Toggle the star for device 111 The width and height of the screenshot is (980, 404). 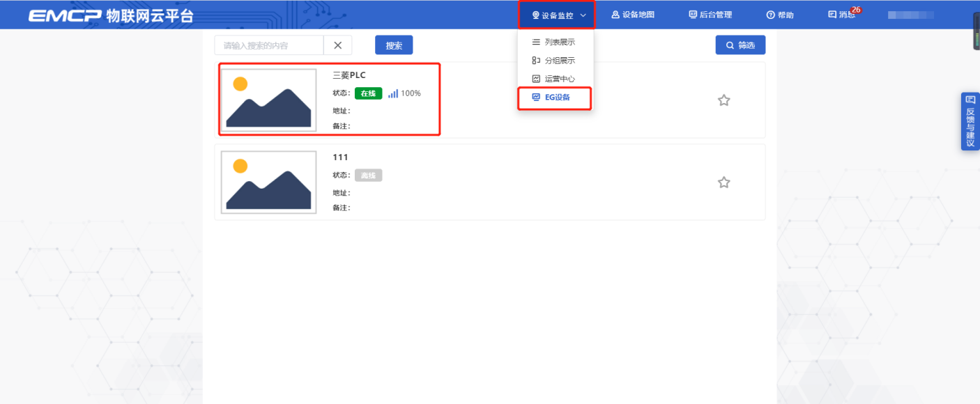723,182
